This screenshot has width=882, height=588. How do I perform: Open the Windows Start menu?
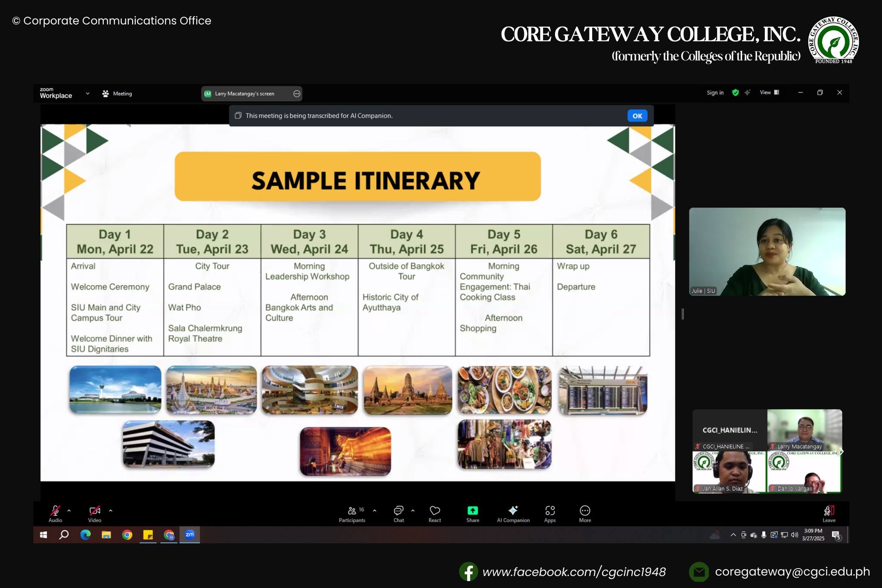click(x=43, y=535)
